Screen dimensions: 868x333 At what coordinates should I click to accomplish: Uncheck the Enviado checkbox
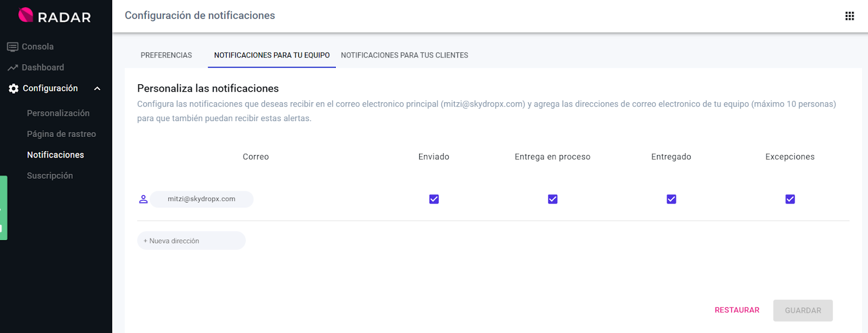click(434, 199)
